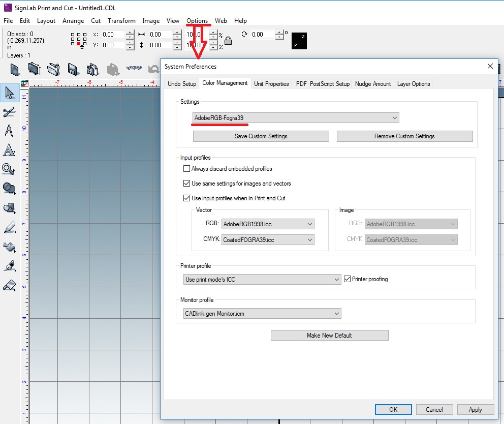Select the shapes drawing tool
Viewport: 504px width, 424px height.
pos(9,208)
